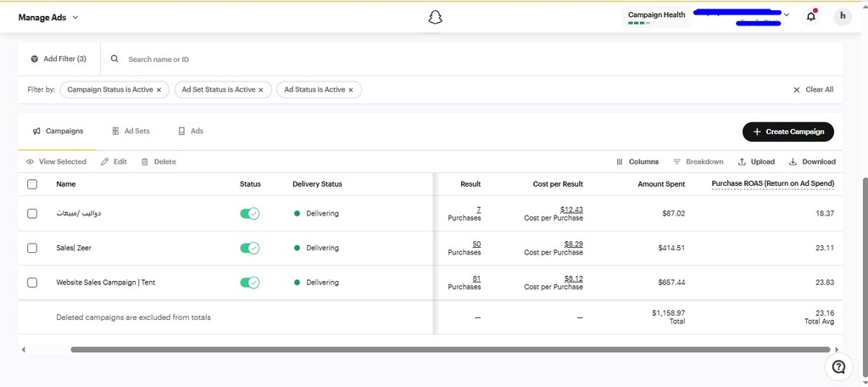Click the Download icon button
The width and height of the screenshot is (868, 387).
812,161
